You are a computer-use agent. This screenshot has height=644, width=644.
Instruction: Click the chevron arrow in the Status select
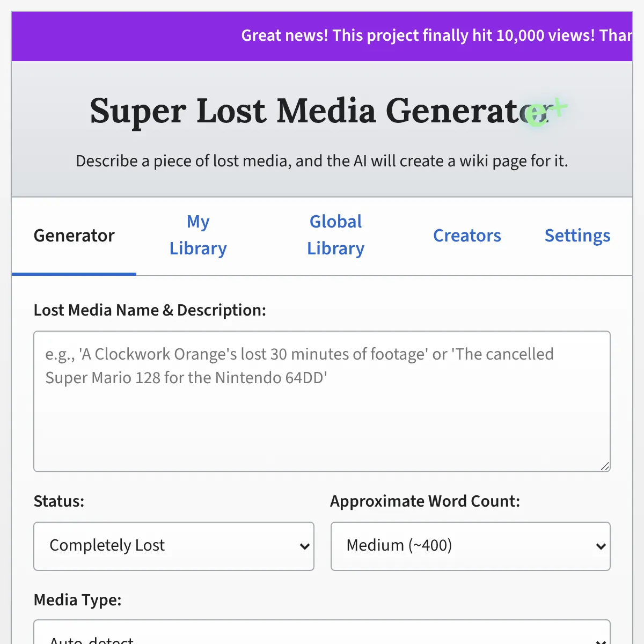coord(304,546)
